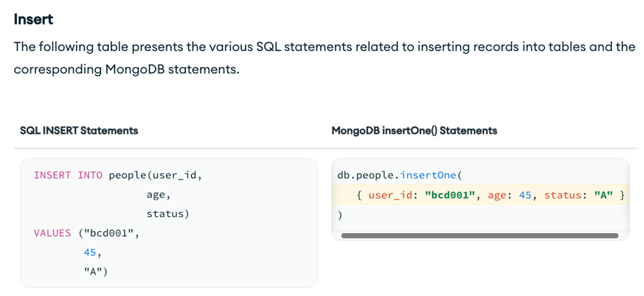The image size is (644, 296).
Task: Click the "Insert" section heading
Action: [33, 19]
